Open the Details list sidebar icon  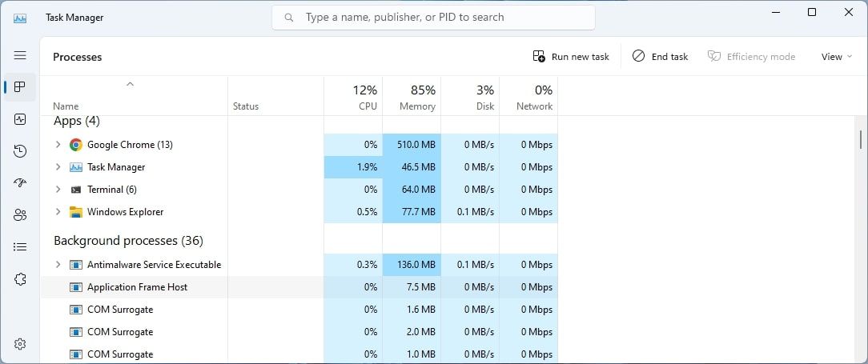coord(20,247)
